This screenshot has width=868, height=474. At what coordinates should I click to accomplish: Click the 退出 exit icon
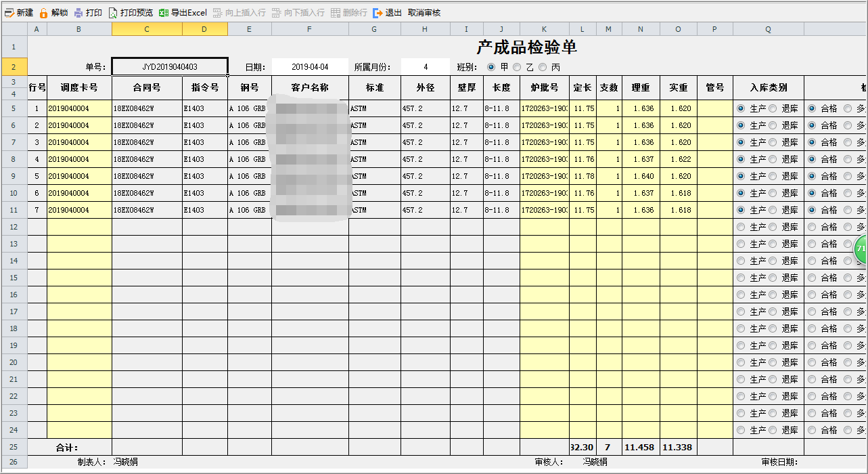[x=378, y=13]
